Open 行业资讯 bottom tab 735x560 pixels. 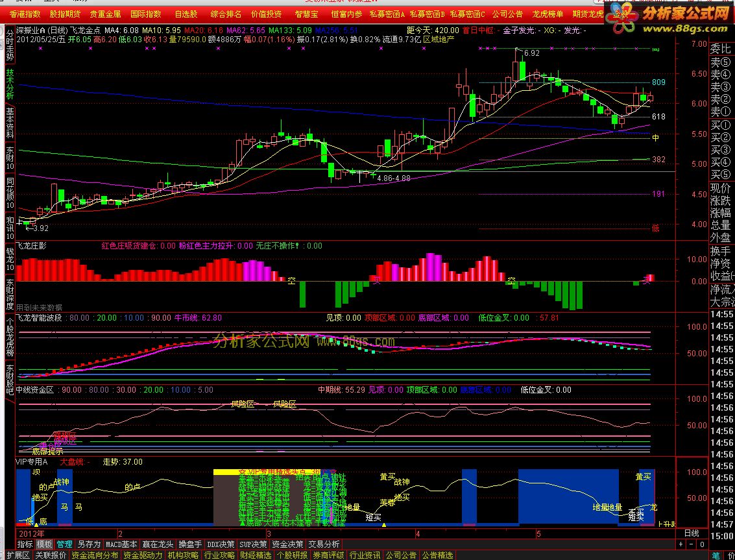point(365,555)
